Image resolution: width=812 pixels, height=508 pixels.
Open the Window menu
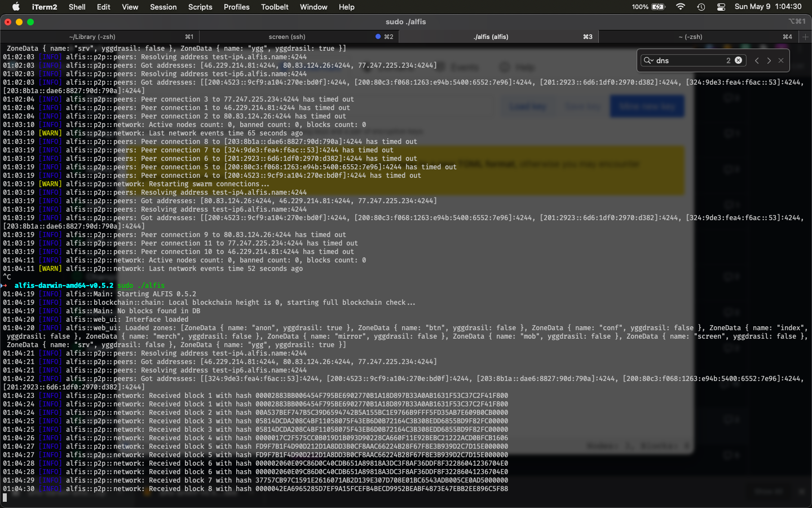pyautogui.click(x=314, y=7)
